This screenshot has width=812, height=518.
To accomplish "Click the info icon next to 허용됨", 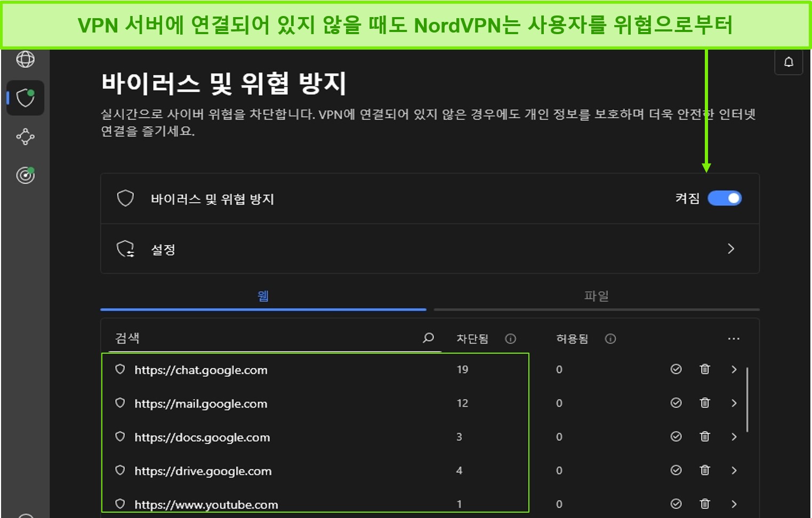I will click(610, 338).
